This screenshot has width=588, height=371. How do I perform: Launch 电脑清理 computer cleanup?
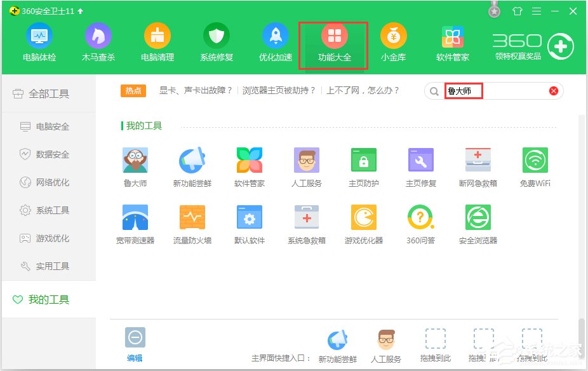pos(157,41)
